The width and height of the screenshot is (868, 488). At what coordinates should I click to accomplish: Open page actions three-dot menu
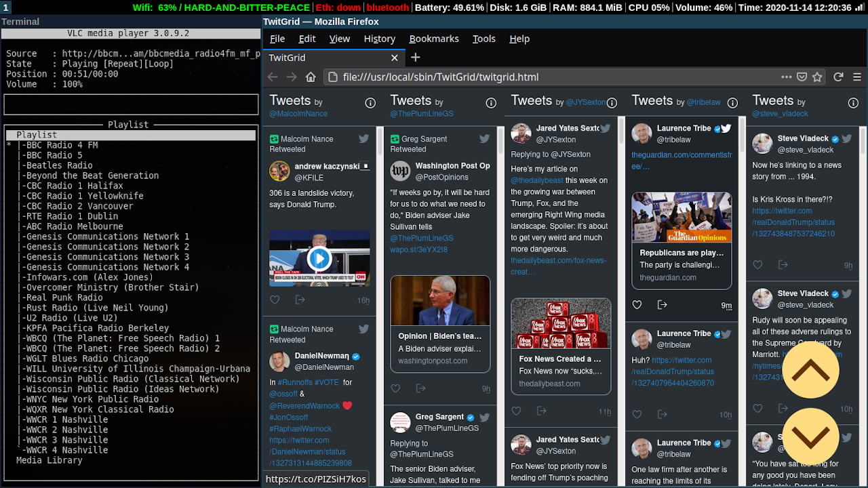[x=786, y=77]
